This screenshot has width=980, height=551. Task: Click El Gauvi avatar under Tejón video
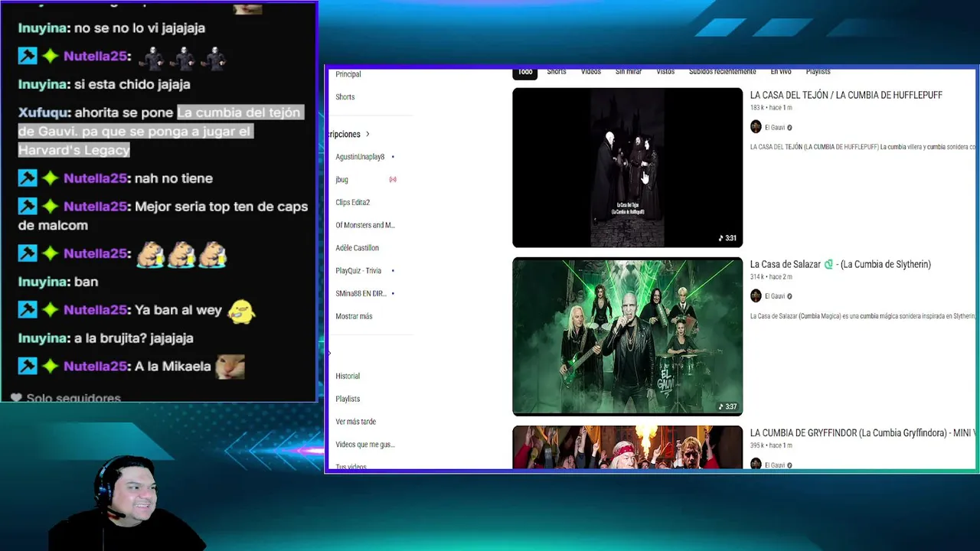(x=756, y=127)
